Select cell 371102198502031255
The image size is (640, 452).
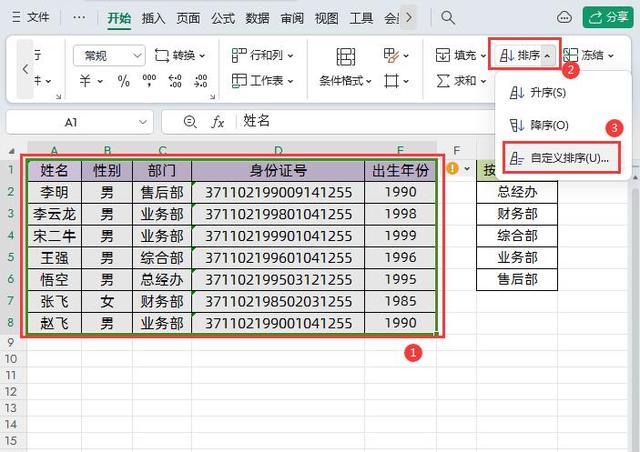coord(278,302)
